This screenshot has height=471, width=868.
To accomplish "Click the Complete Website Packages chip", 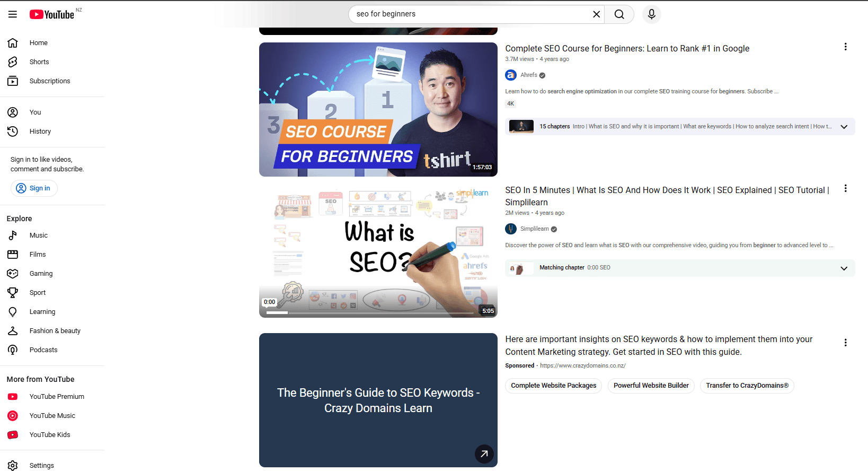I will (553, 386).
